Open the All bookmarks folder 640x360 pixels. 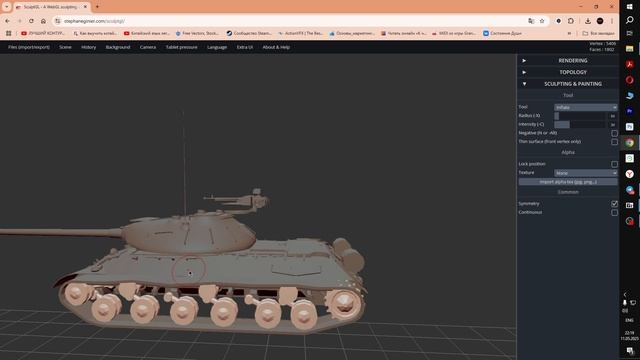[x=598, y=33]
